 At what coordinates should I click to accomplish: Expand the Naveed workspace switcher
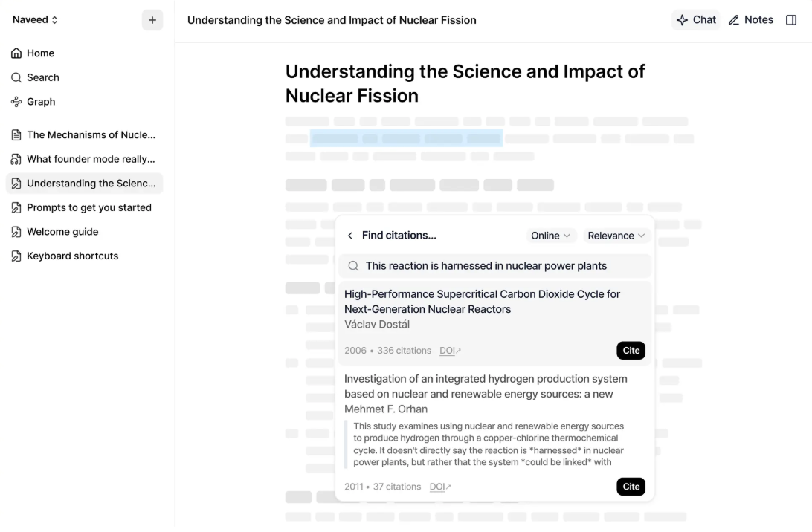(35, 20)
